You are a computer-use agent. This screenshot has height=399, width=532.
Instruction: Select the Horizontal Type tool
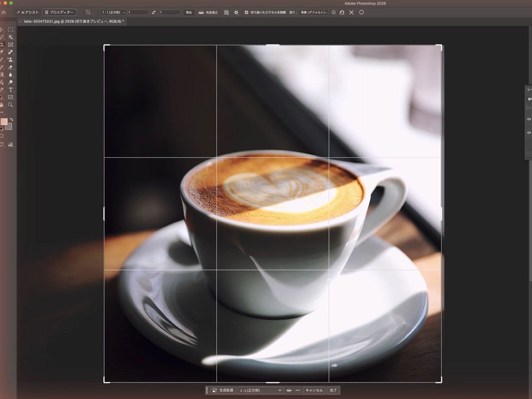click(x=11, y=90)
